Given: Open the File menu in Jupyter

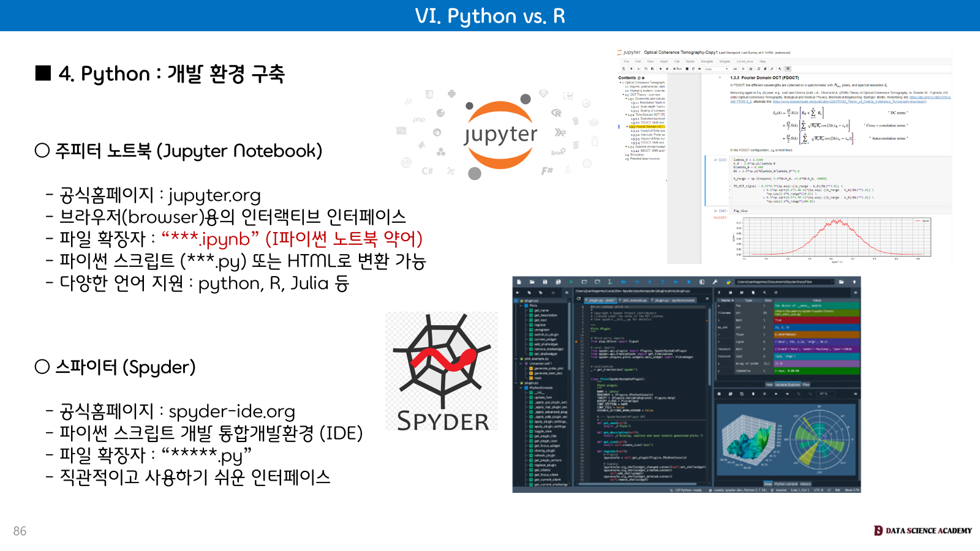Looking at the screenshot, I should tap(626, 61).
